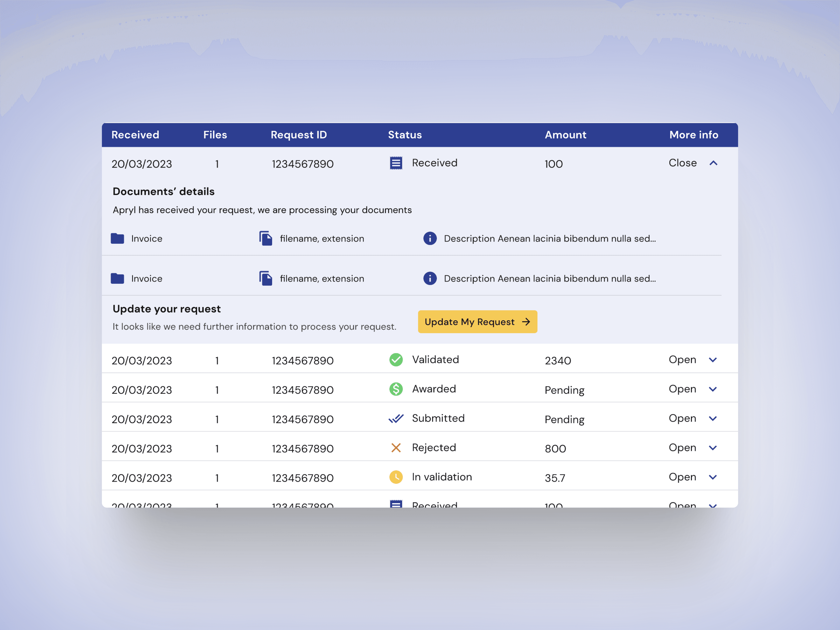
Task: Click the second row's file document icon
Action: 266,278
